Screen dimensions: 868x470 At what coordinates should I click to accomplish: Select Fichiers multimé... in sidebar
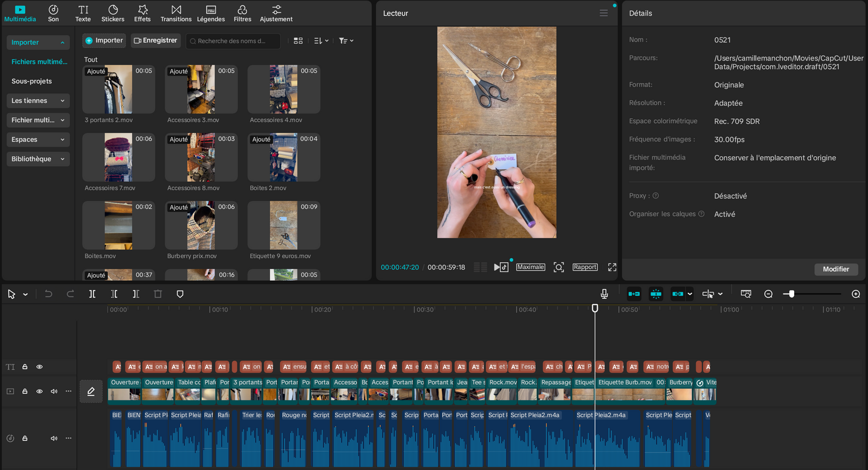pyautogui.click(x=39, y=62)
